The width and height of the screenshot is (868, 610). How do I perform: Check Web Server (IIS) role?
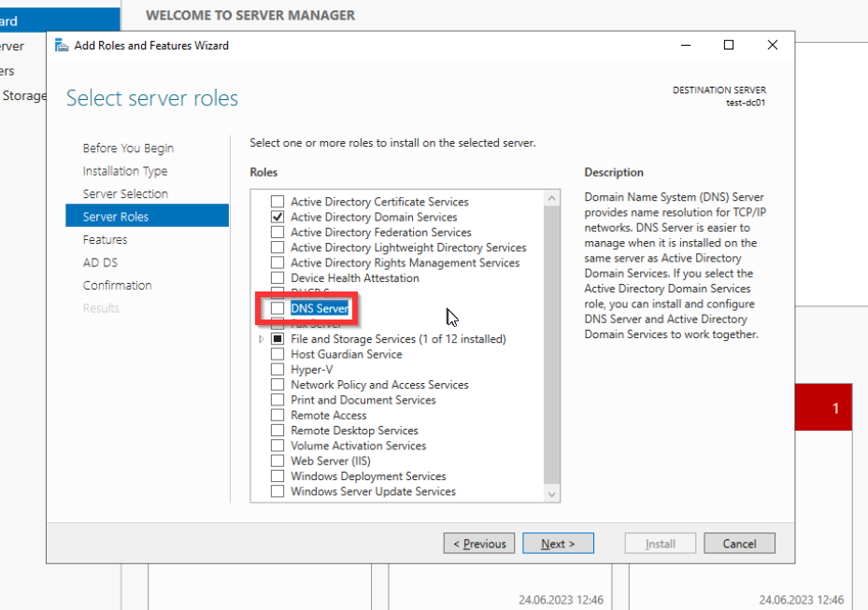click(277, 461)
